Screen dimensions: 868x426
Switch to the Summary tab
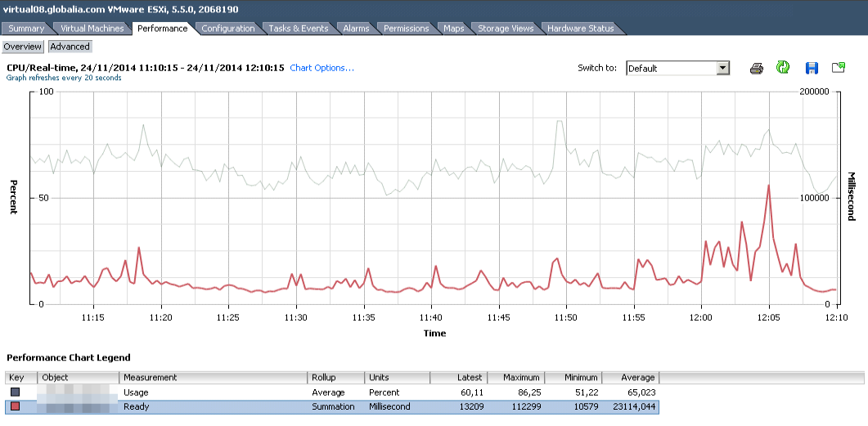coord(26,29)
